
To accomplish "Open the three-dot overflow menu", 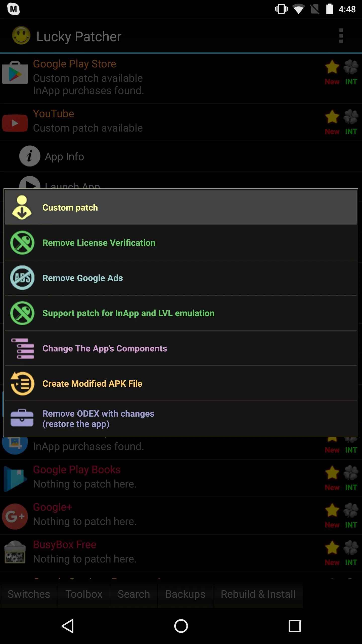I will click(341, 36).
